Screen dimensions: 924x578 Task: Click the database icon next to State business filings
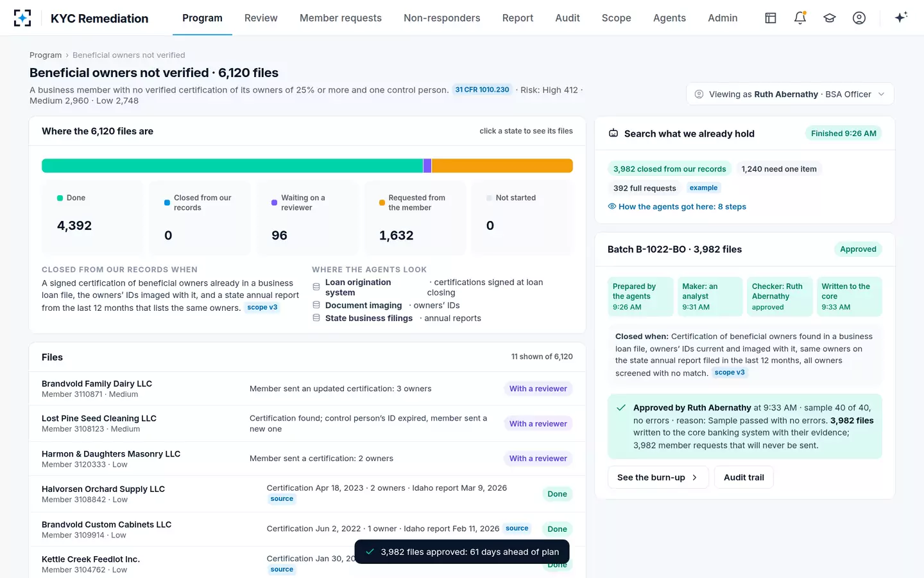click(x=316, y=318)
